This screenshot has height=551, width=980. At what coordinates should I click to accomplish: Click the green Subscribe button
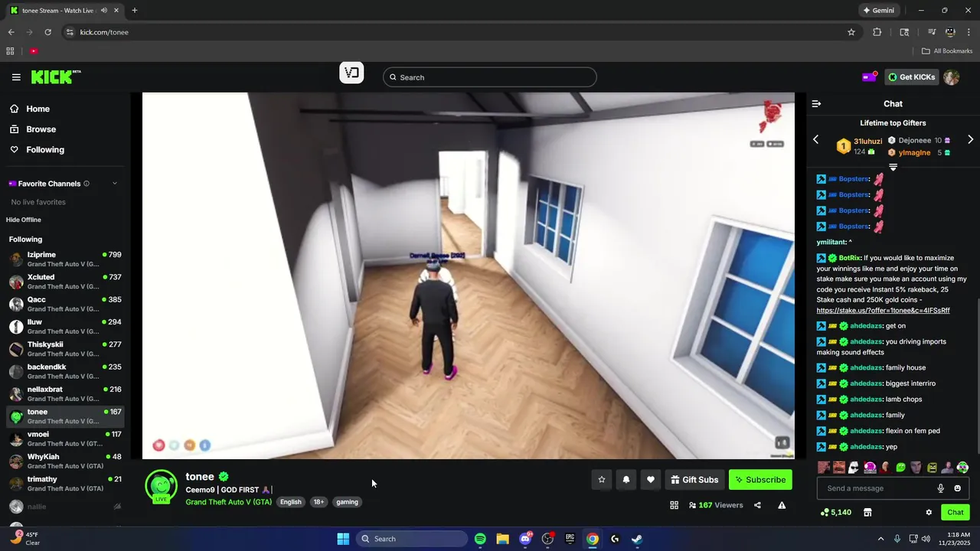click(x=760, y=480)
